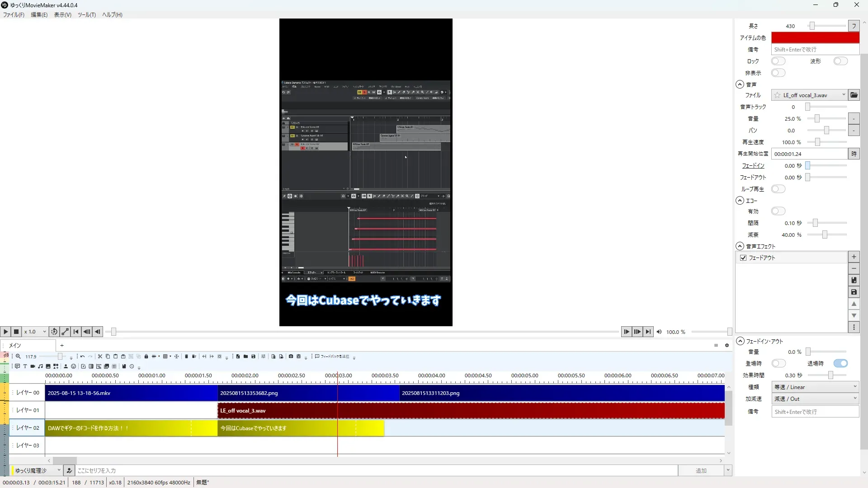Viewport: 868px width, 488px height.
Task: Collapse the エコー section
Action: click(x=740, y=200)
